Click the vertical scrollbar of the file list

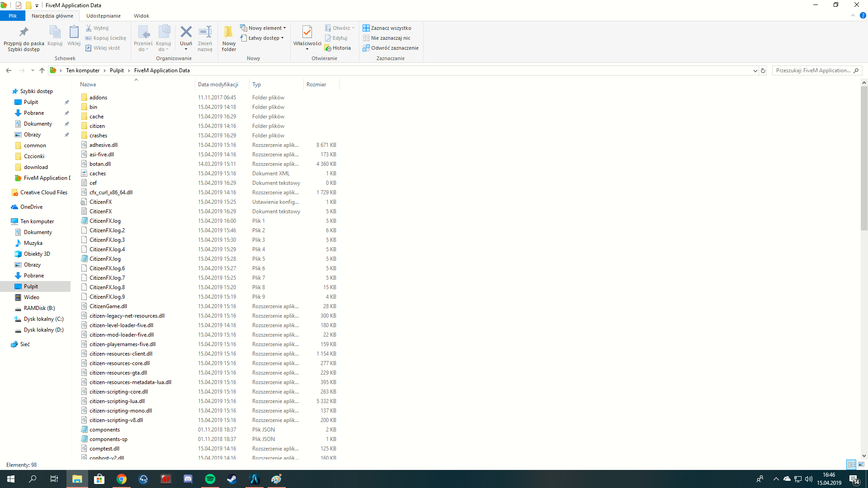(864, 158)
